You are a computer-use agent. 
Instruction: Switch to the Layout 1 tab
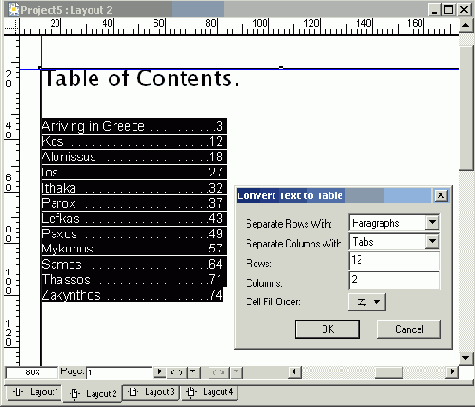click(33, 392)
